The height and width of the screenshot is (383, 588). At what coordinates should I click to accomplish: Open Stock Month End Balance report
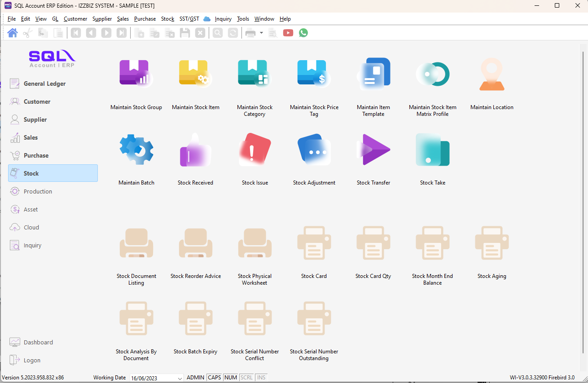click(433, 243)
